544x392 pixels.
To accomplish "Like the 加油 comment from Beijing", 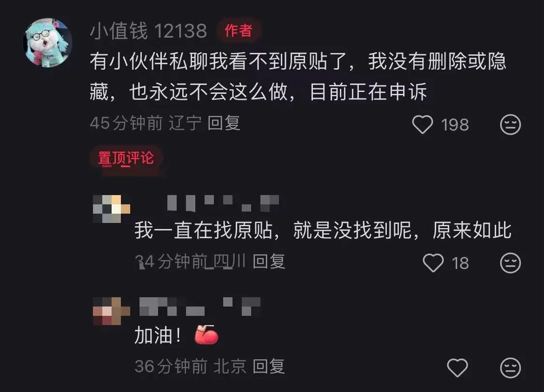I will pyautogui.click(x=457, y=367).
